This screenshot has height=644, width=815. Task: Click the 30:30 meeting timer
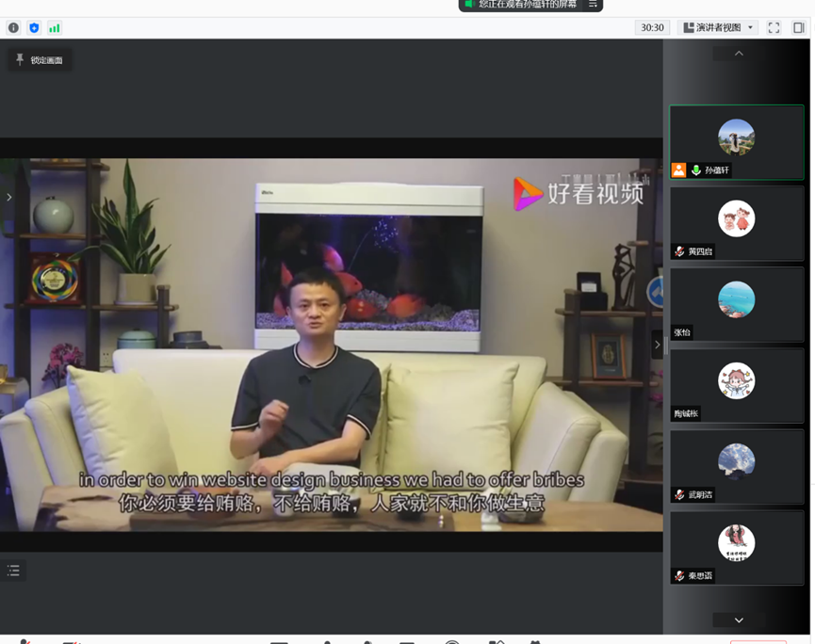point(652,27)
